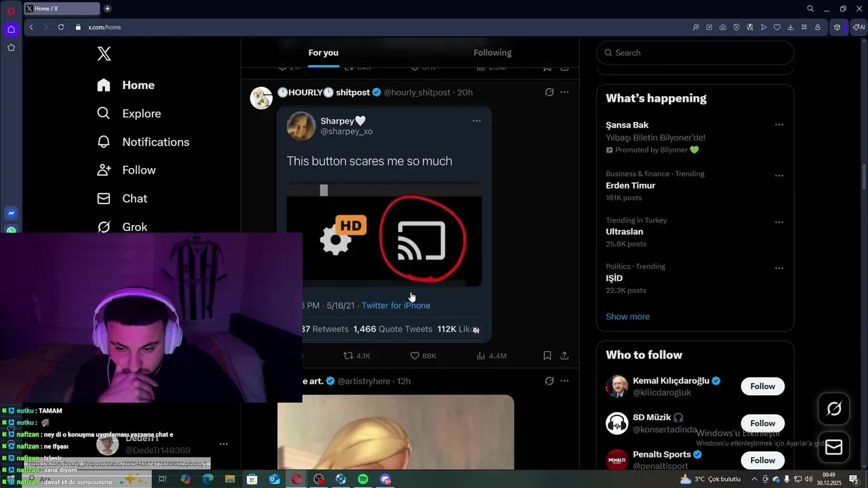Open the Erden Timur trending topic
This screenshot has width=868, height=488.
(x=631, y=186)
